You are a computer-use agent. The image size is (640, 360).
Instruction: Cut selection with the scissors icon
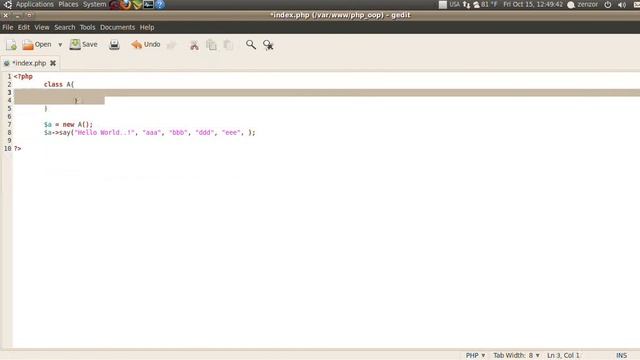pos(194,45)
